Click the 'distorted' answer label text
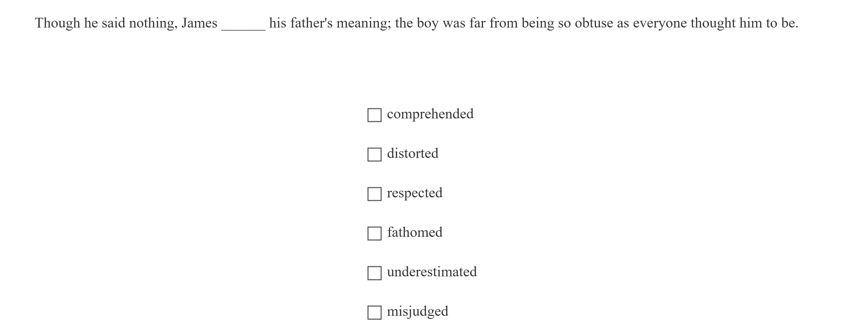868x330 pixels. pos(412,153)
